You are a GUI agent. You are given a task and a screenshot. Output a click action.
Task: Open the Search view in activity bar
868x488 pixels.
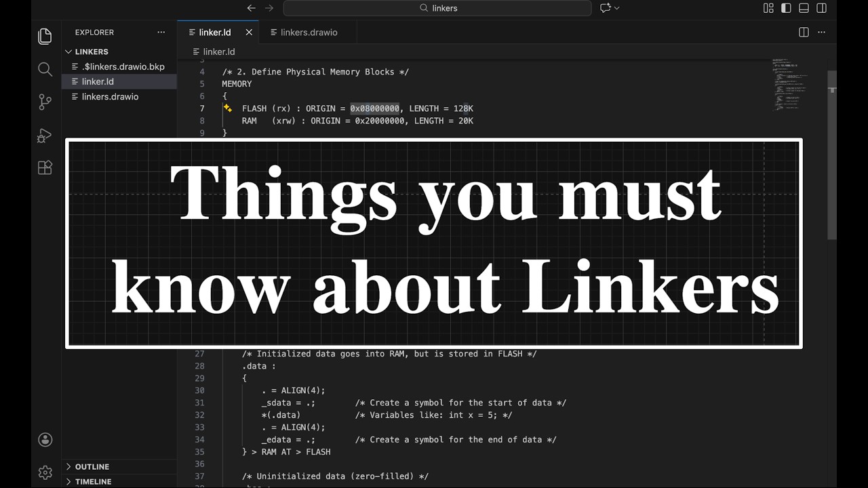pos(45,69)
